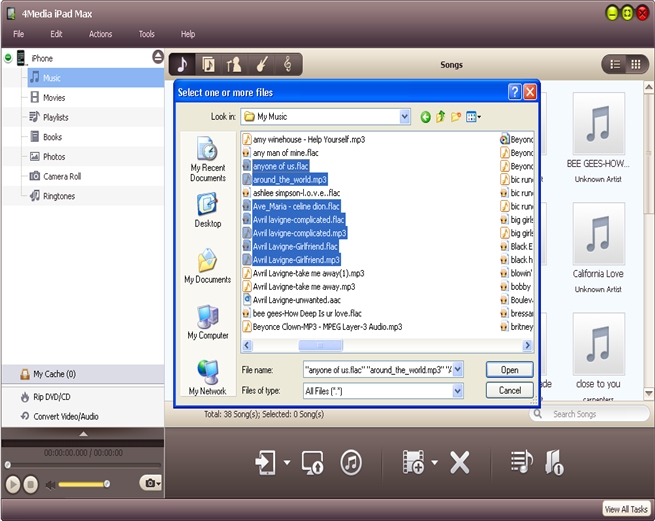Open the Artists view icon
Image resolution: width=655 pixels, height=521 pixels.
tap(234, 64)
